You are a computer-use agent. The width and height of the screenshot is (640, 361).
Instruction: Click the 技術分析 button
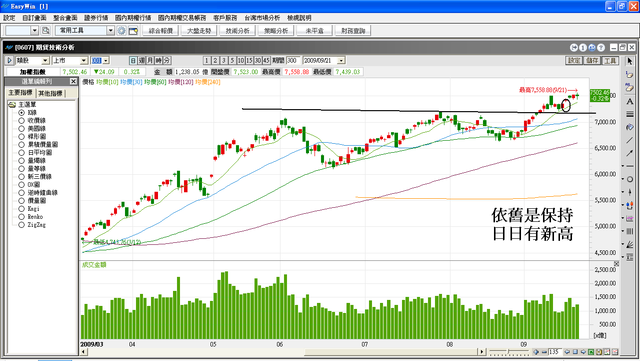[x=238, y=31]
